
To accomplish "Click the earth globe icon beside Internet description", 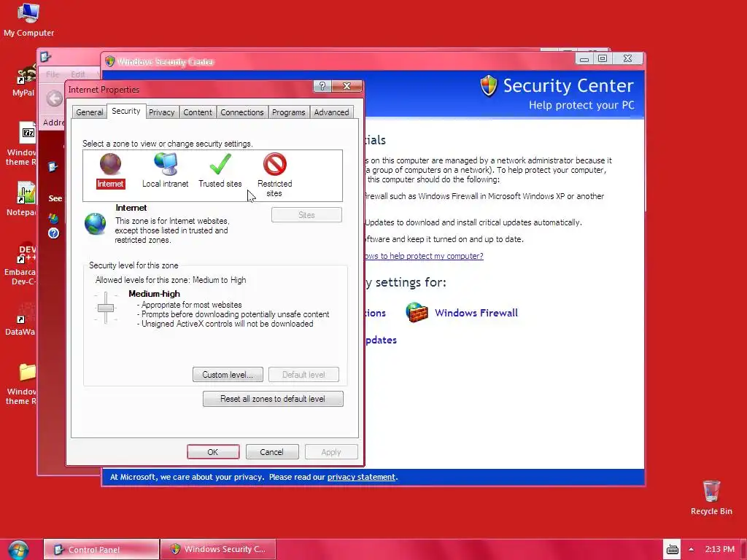I will (95, 224).
